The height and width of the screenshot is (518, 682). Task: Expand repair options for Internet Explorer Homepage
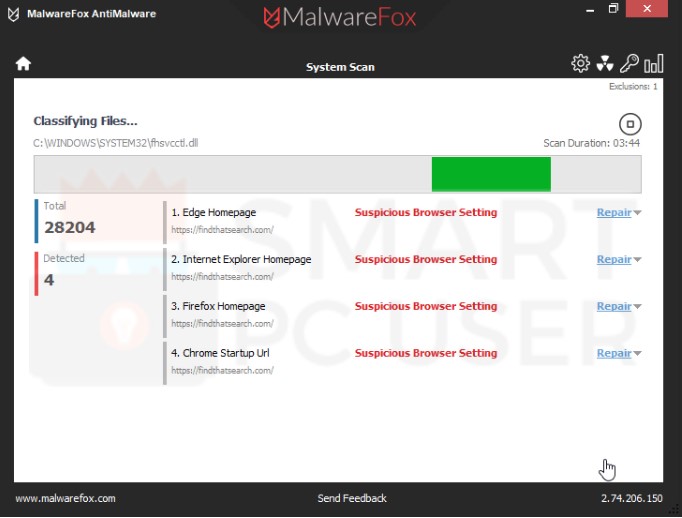click(x=637, y=260)
